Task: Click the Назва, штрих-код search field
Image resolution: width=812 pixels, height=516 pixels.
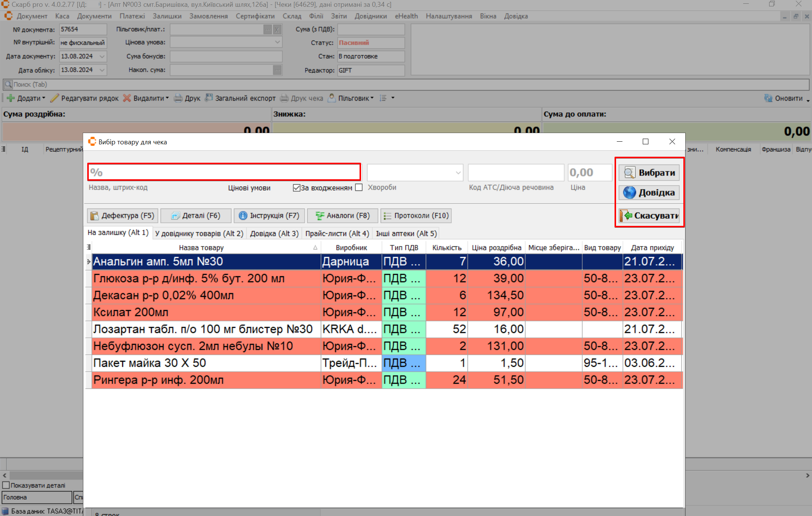Action: [224, 173]
